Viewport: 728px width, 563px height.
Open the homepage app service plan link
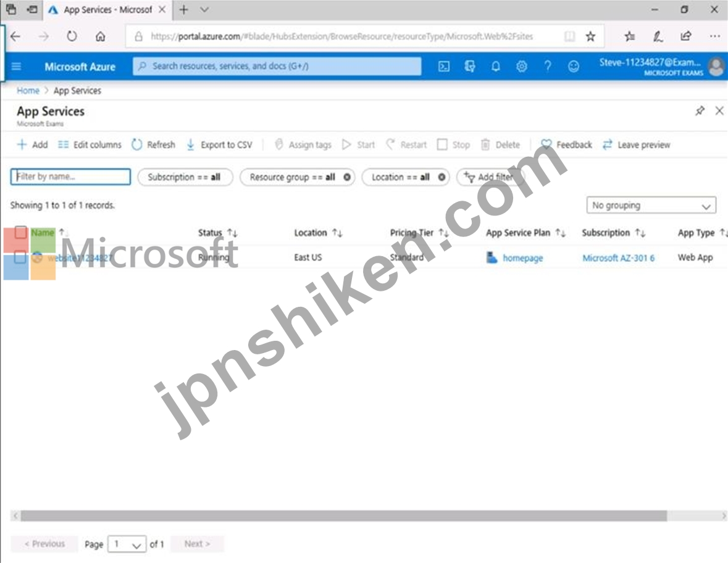pyautogui.click(x=522, y=257)
